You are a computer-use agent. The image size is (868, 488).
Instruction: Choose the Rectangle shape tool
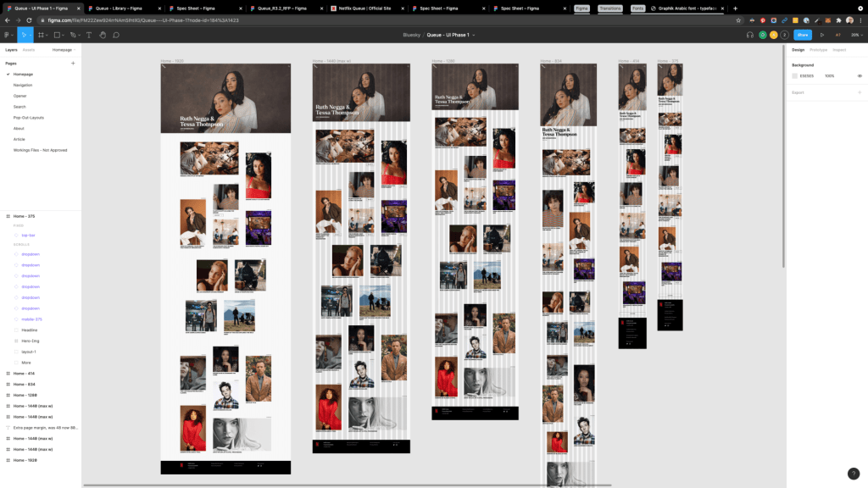[57, 35]
